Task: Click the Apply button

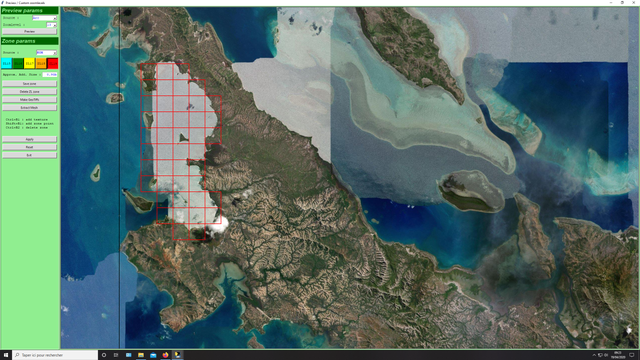Action: [29, 139]
